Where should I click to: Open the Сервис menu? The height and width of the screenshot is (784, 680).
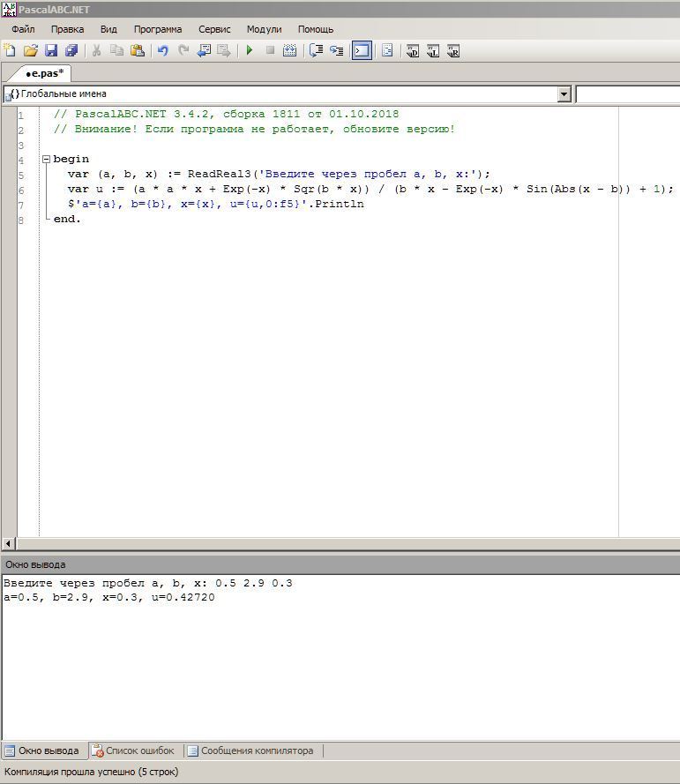[214, 29]
